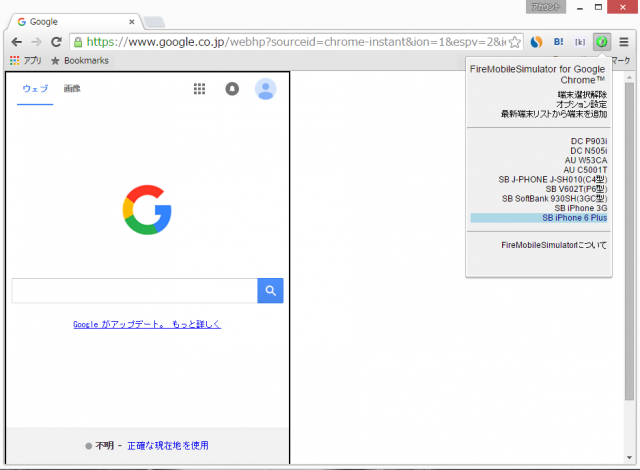Image resolution: width=640 pixels, height=470 pixels.
Task: Open a new tab button
Action: pyautogui.click(x=155, y=22)
